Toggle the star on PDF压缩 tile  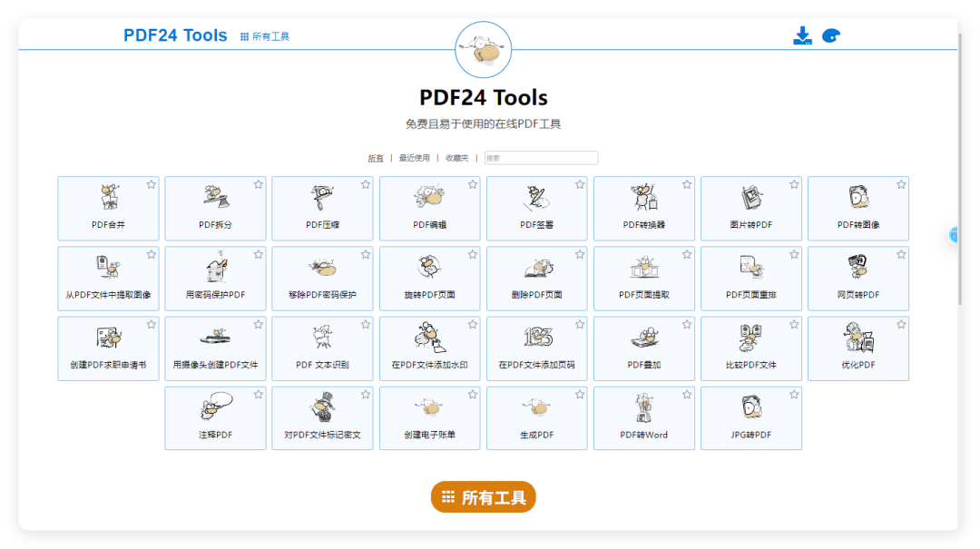pos(366,184)
